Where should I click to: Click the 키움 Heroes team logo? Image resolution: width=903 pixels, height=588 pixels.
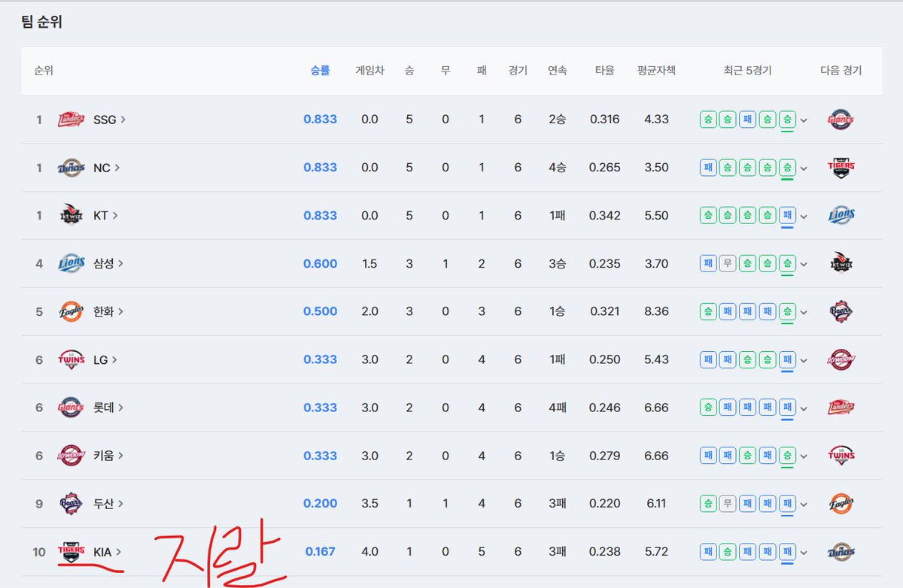click(x=71, y=456)
